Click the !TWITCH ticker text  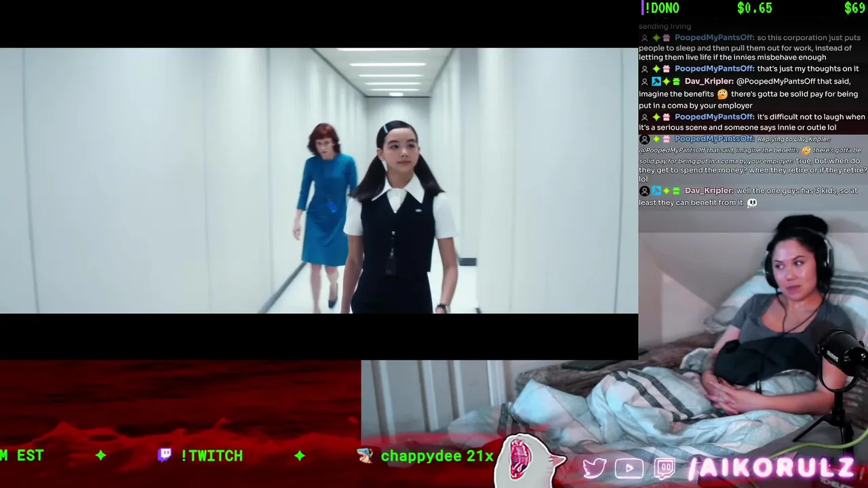point(212,455)
